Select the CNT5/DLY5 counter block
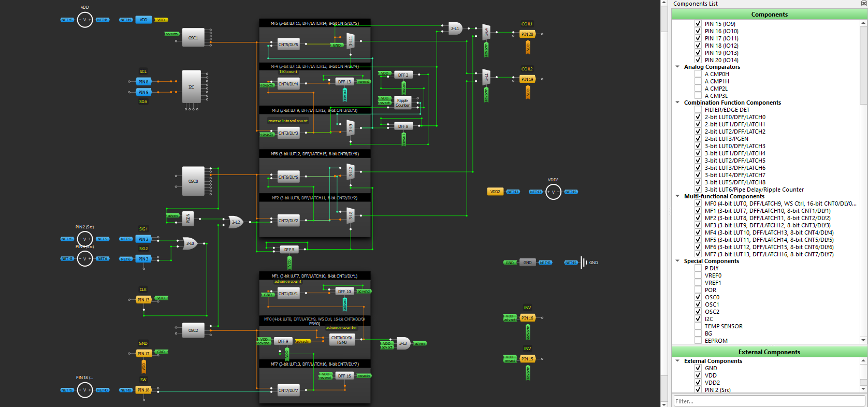 288,45
